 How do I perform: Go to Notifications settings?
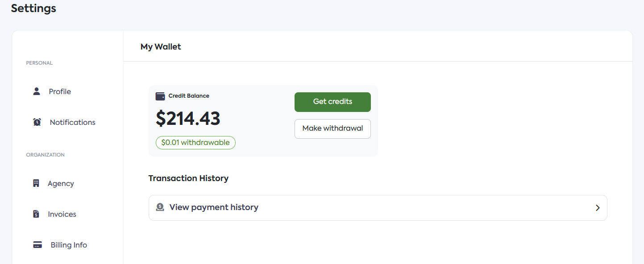pos(72,122)
